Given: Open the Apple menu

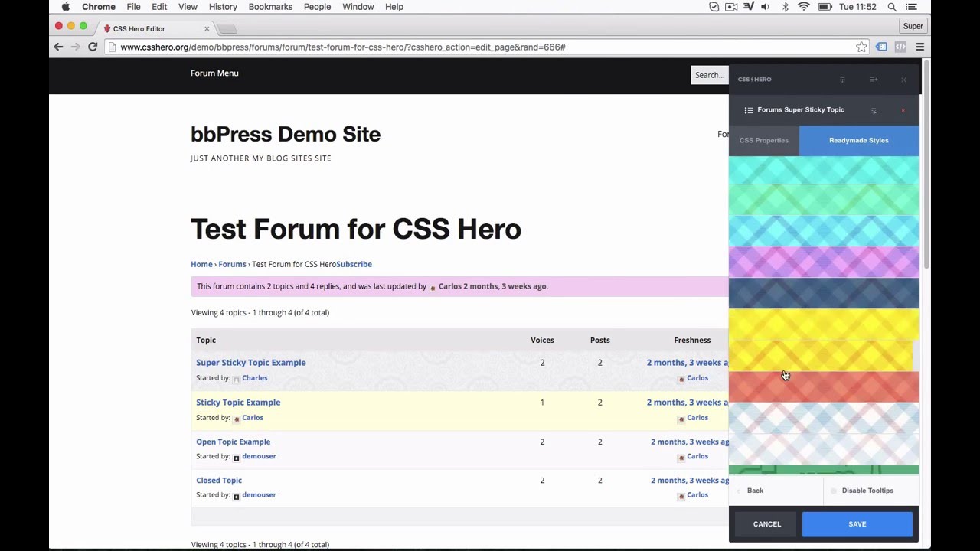Looking at the screenshot, I should [66, 7].
